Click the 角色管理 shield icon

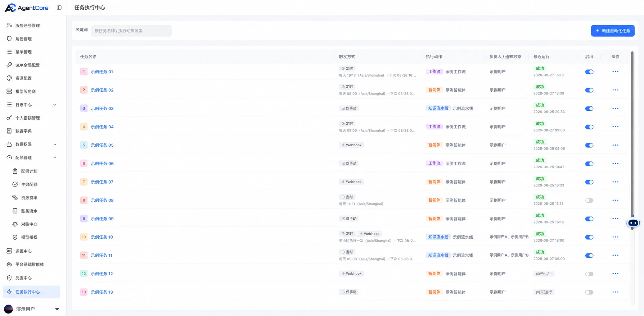(x=9, y=38)
